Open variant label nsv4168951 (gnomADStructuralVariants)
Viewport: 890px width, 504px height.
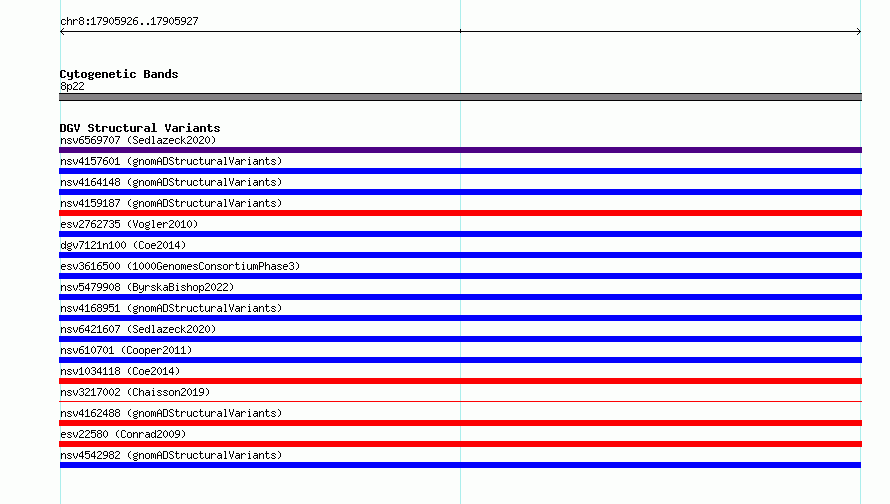(171, 308)
